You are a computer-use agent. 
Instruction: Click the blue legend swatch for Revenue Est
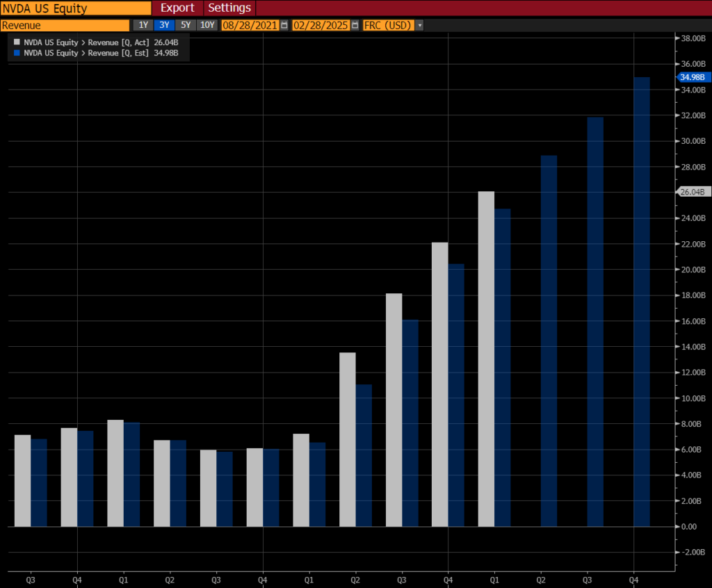click(x=17, y=53)
